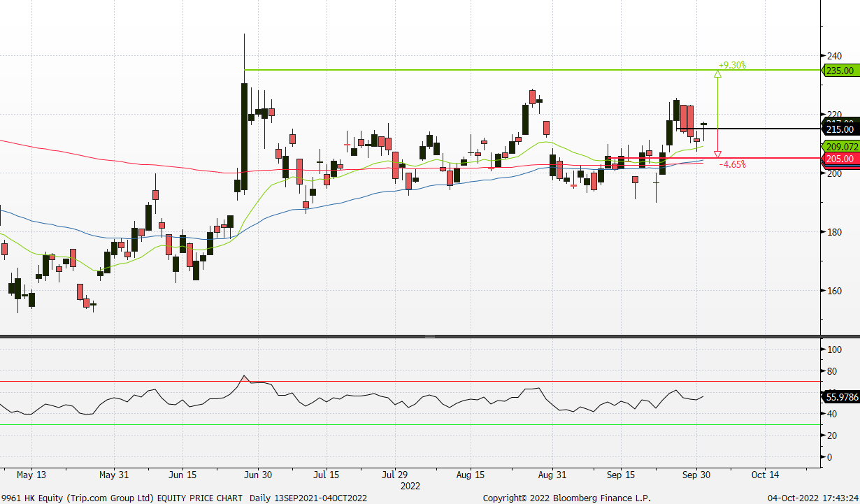Click the Oct 14 date label
The image size is (860, 504).
(764, 475)
